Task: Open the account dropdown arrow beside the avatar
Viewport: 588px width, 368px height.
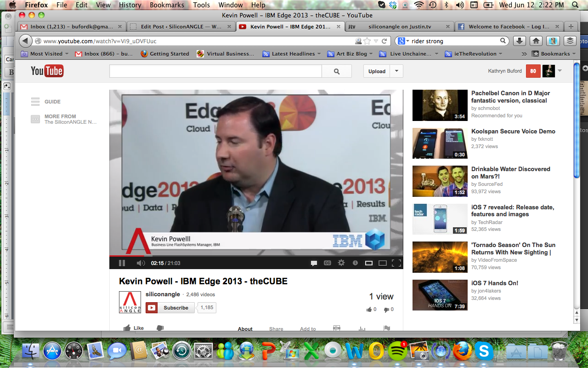Action: coord(560,71)
